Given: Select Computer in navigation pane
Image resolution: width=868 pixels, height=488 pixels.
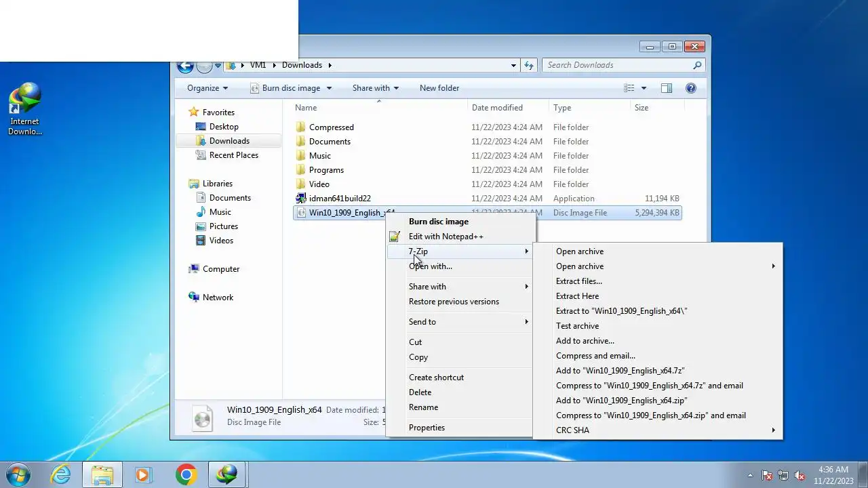Looking at the screenshot, I should point(220,269).
